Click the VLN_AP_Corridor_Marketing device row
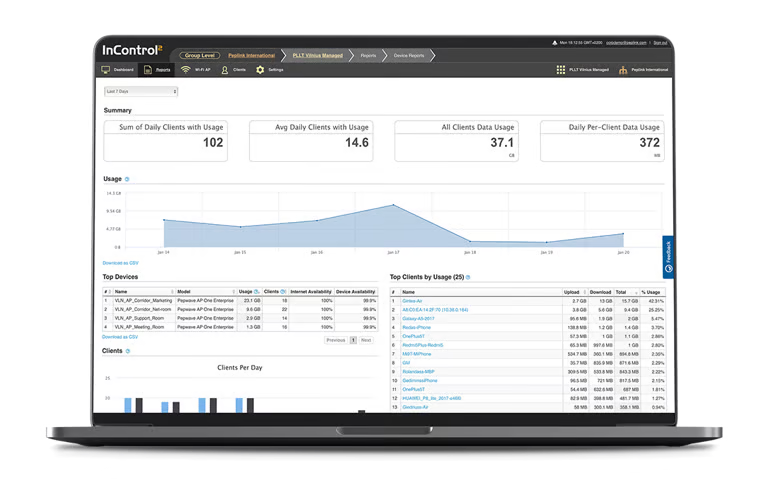Screen dimensions: 768x495 (x=240, y=301)
